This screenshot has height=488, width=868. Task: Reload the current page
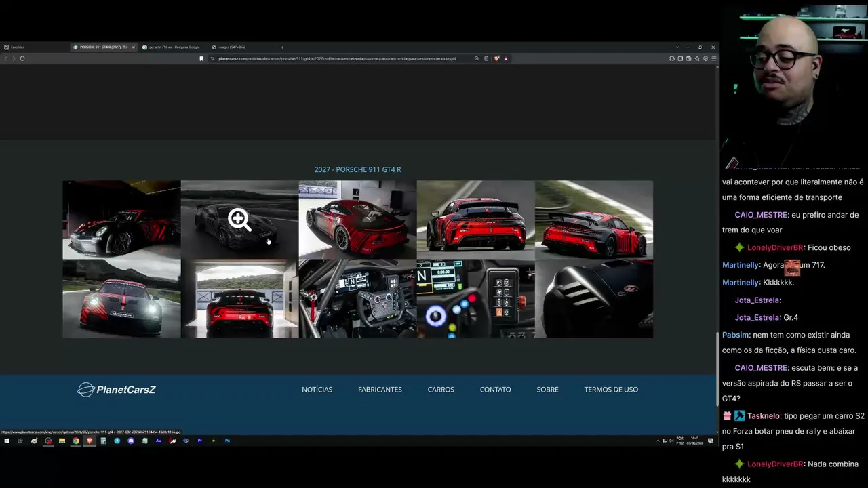click(22, 58)
